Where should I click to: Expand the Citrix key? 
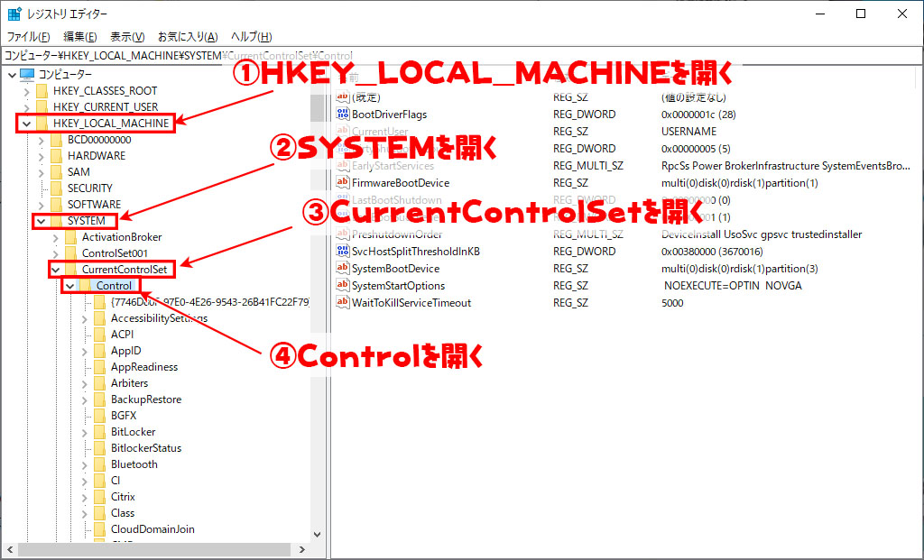click(84, 497)
